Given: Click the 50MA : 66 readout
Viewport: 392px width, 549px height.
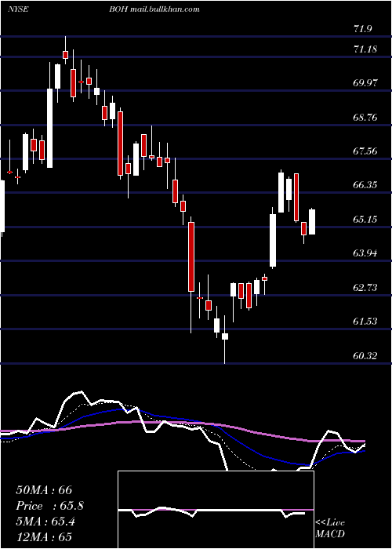Looking at the screenshot, I should pyautogui.click(x=44, y=490).
